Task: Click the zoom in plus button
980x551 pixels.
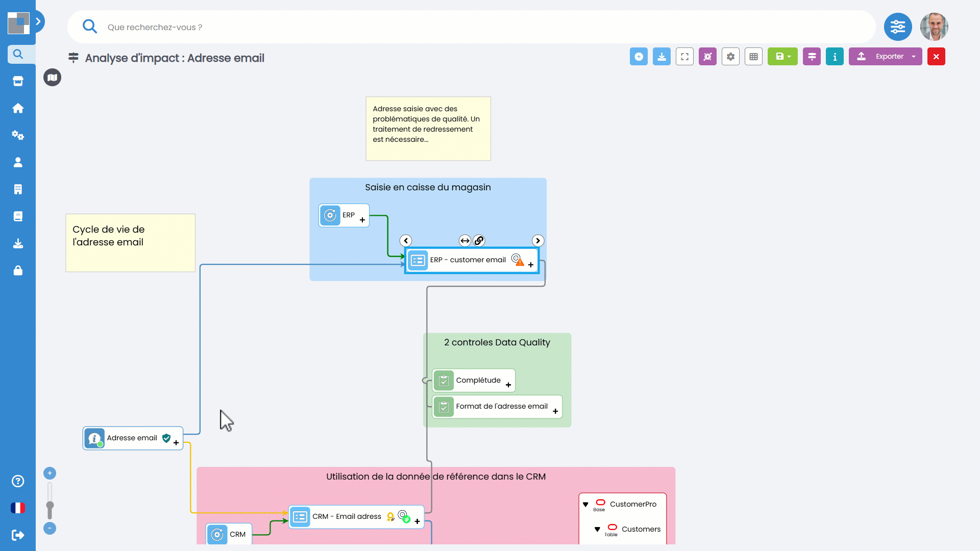Action: [50, 473]
